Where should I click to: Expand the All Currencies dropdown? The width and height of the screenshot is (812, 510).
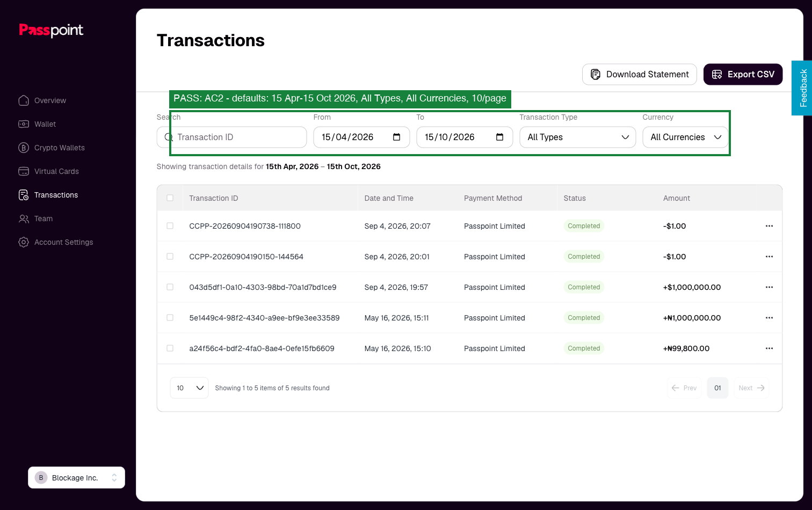[685, 137]
